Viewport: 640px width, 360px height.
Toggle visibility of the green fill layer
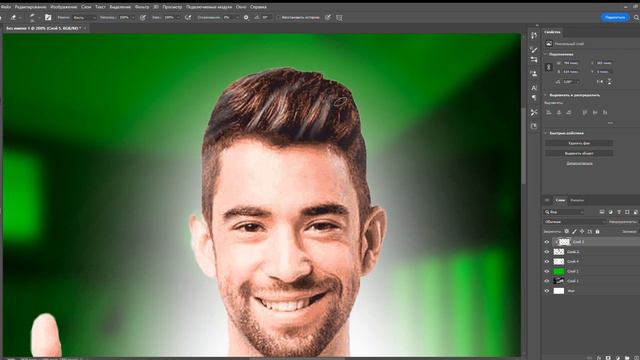pos(547,271)
